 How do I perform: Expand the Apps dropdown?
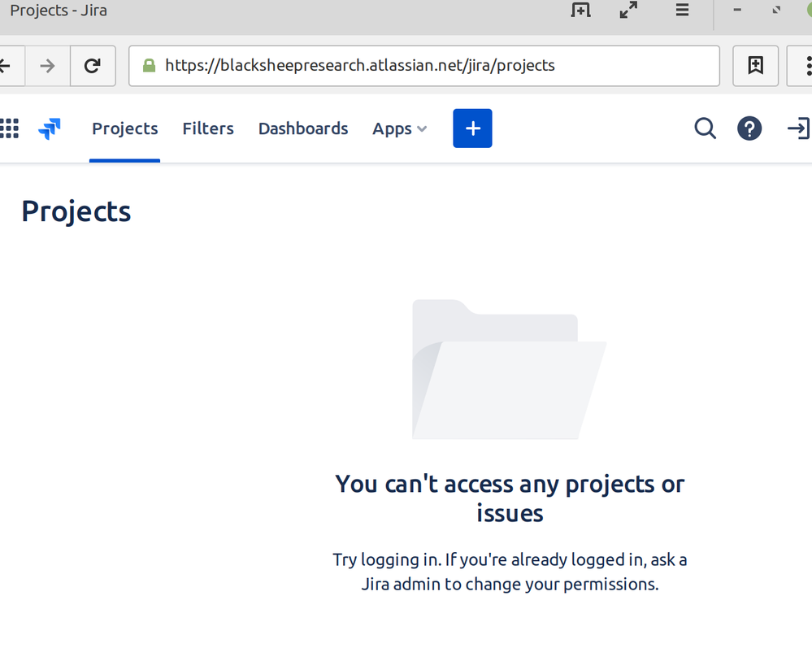click(x=400, y=128)
